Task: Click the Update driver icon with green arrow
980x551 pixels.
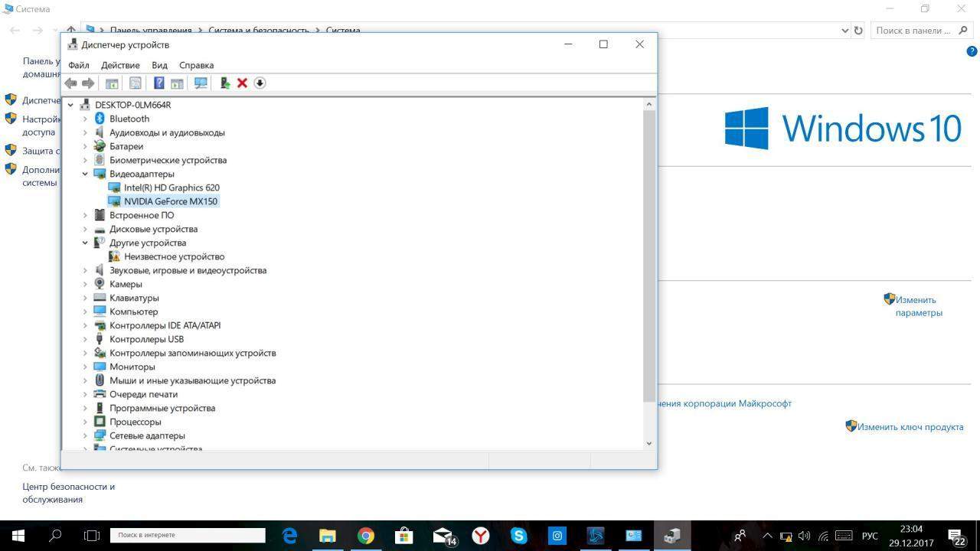Action: (225, 83)
